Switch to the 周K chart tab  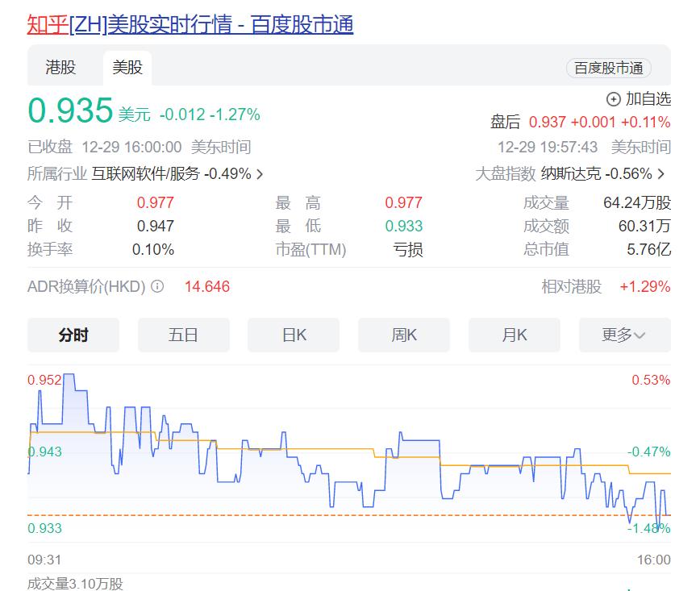(x=404, y=335)
